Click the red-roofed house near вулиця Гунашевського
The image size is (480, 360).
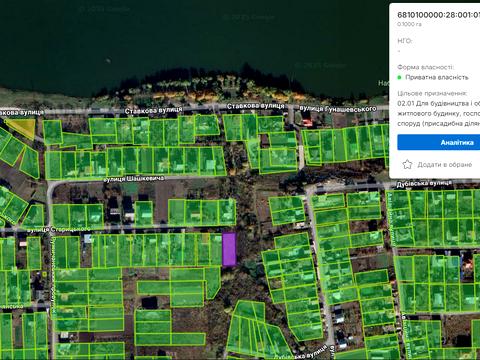point(307,123)
